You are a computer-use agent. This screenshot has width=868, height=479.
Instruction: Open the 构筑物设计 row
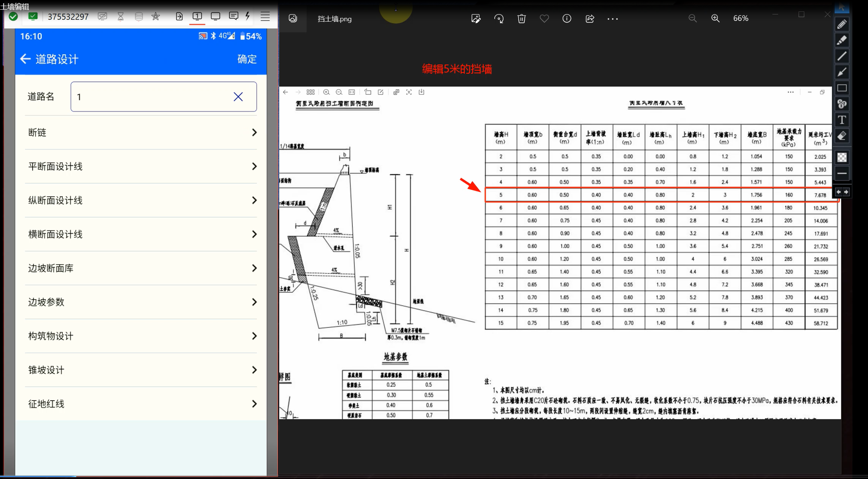[x=141, y=336]
